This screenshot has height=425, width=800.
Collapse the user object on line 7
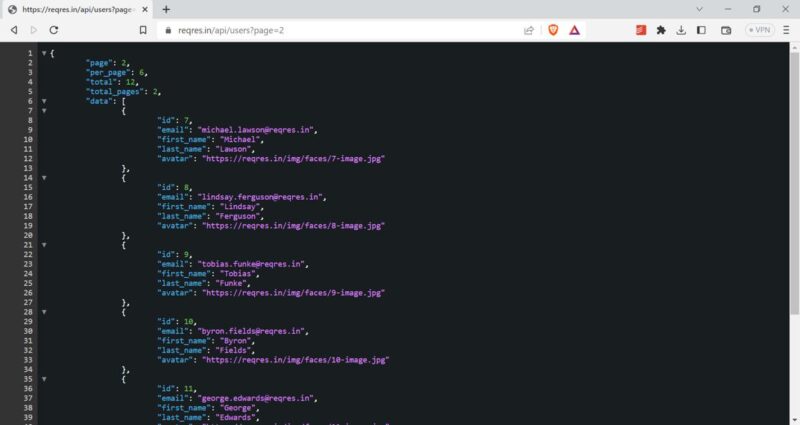tap(44, 111)
